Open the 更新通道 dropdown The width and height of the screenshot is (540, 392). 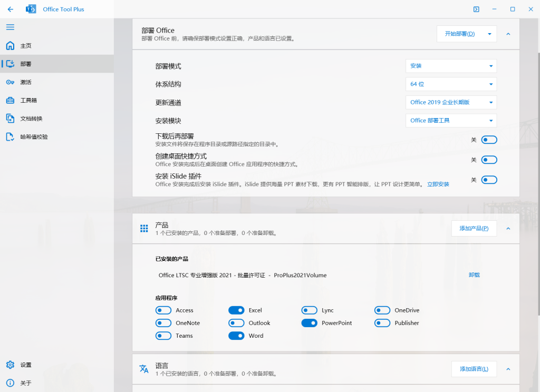(451, 102)
